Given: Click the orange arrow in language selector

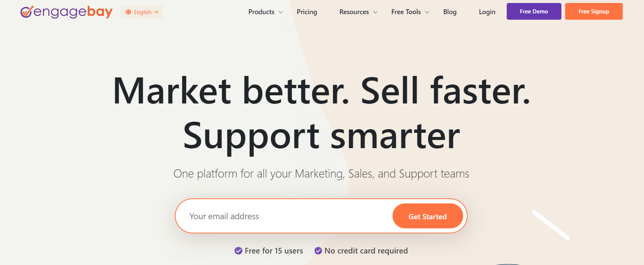Looking at the screenshot, I should [157, 12].
